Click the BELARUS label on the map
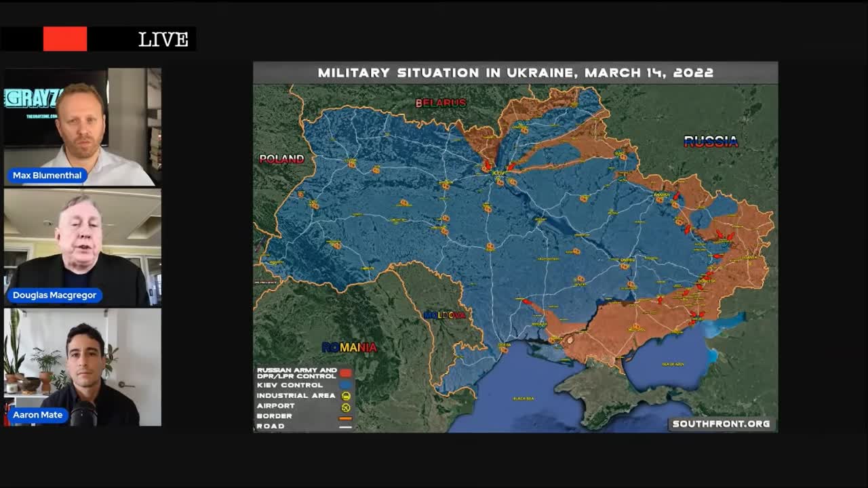 tap(441, 103)
